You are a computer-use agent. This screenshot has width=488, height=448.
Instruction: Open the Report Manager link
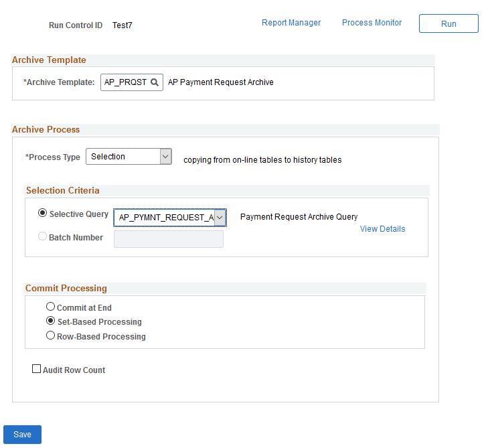pos(291,23)
